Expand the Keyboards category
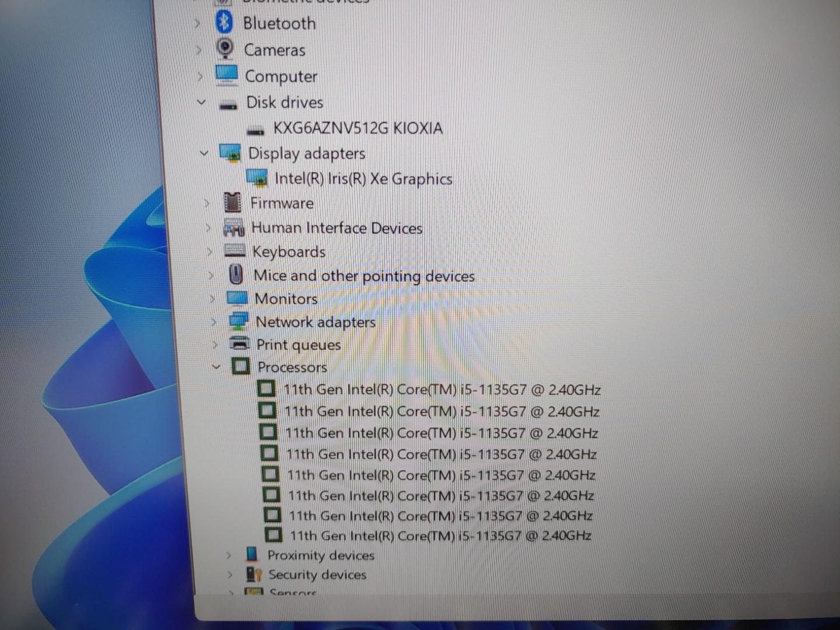Viewport: 840px width, 630px height. 210,251
